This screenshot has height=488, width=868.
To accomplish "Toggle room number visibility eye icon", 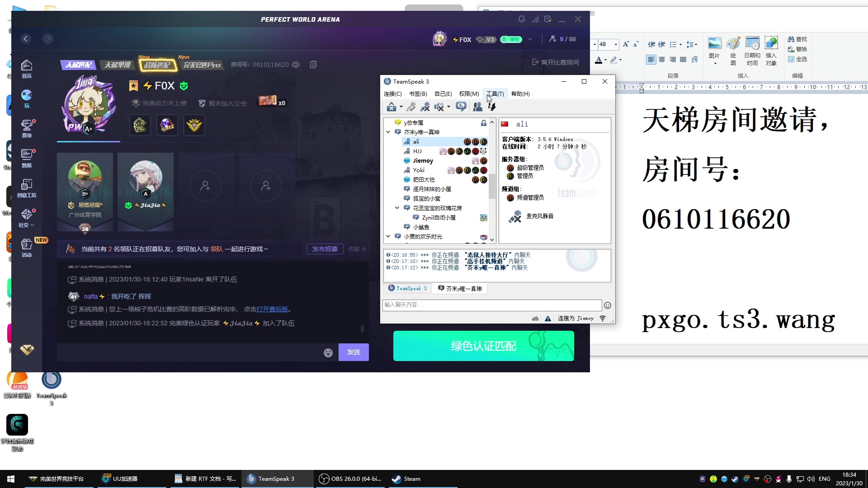I will point(296,65).
